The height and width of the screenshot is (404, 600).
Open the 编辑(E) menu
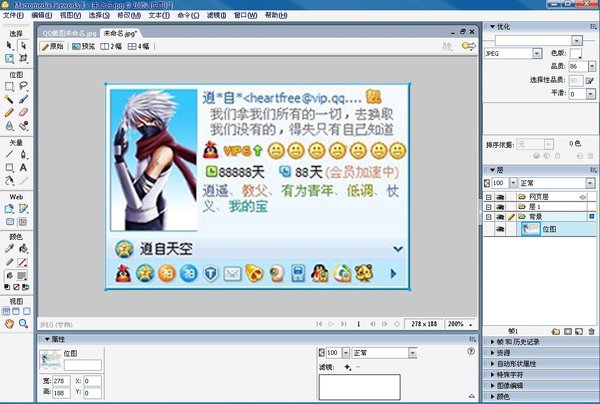[41, 15]
